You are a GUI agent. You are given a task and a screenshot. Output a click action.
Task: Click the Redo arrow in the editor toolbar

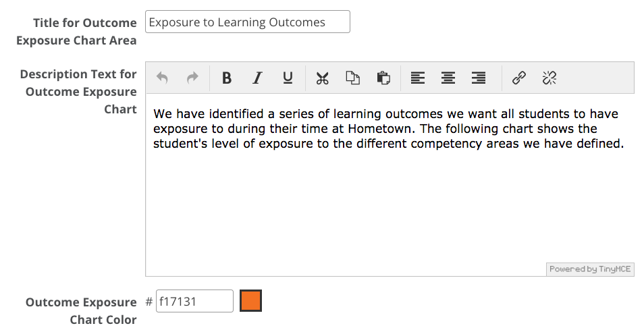(x=192, y=78)
